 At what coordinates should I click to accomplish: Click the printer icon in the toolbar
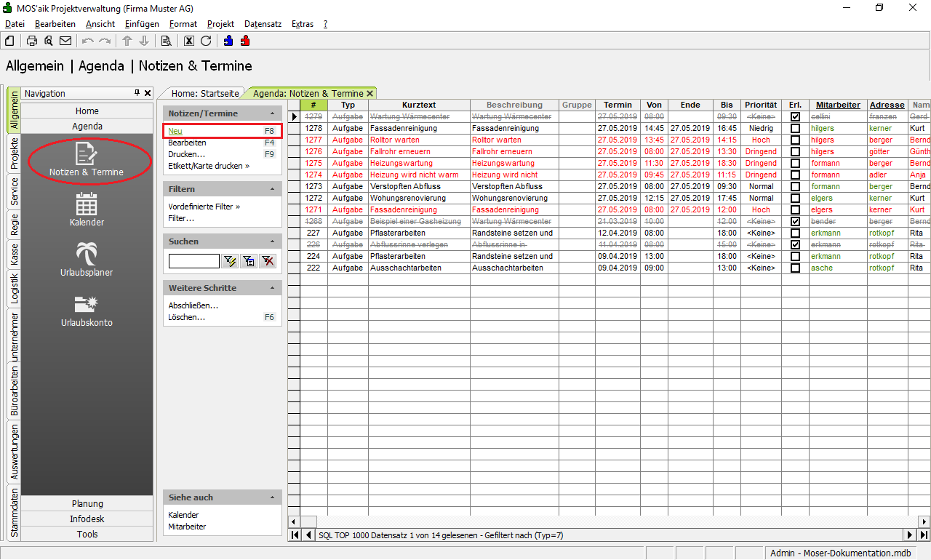[x=32, y=41]
